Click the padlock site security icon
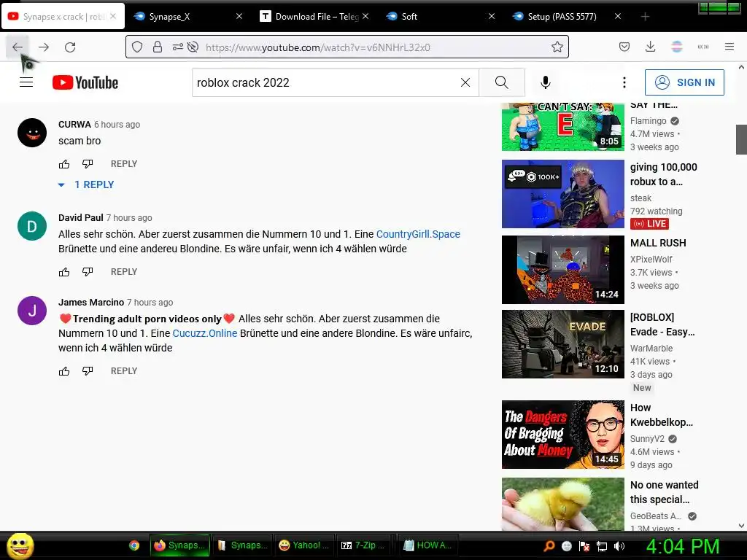Image resolution: width=747 pixels, height=560 pixels. coord(158,47)
